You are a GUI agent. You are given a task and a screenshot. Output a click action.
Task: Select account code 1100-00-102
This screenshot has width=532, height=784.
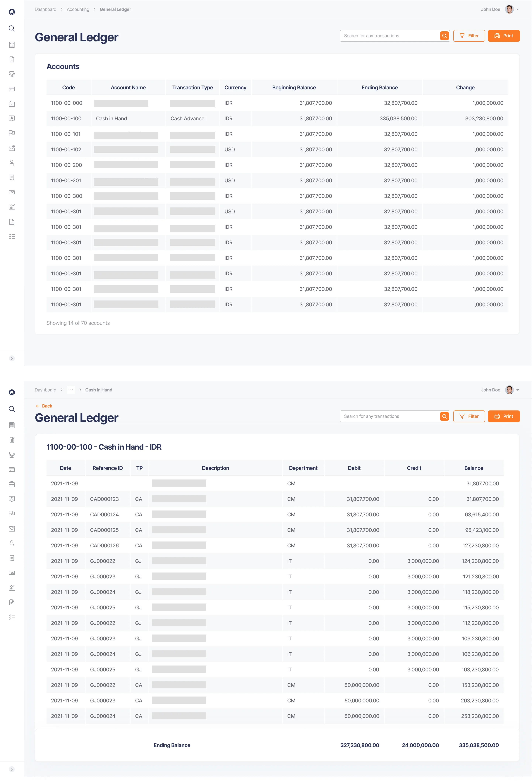pyautogui.click(x=66, y=149)
